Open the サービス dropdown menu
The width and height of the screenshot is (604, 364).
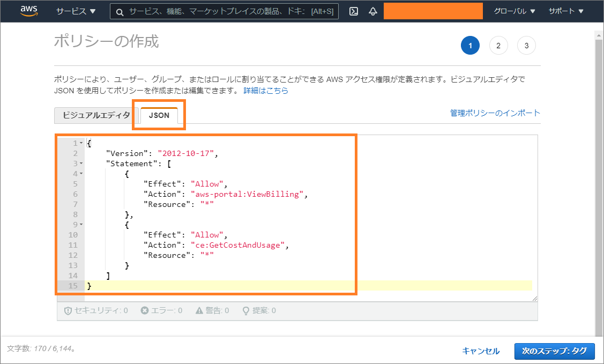(76, 11)
